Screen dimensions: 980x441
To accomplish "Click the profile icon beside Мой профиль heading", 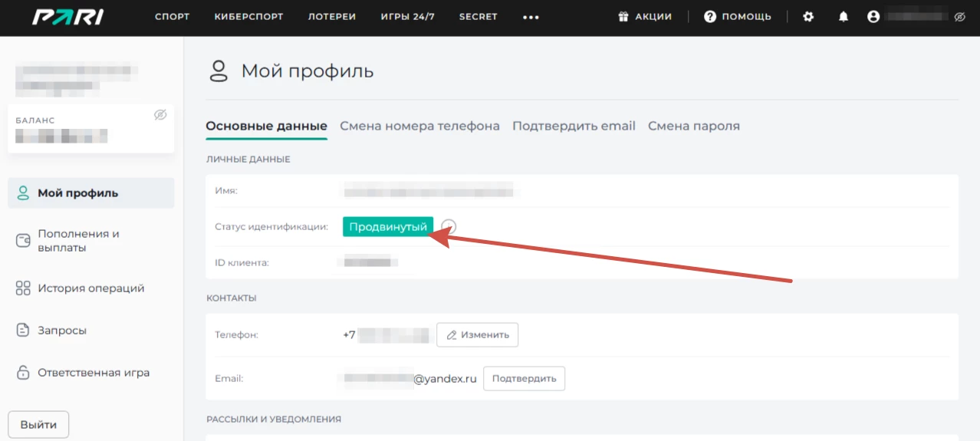I will coord(219,72).
